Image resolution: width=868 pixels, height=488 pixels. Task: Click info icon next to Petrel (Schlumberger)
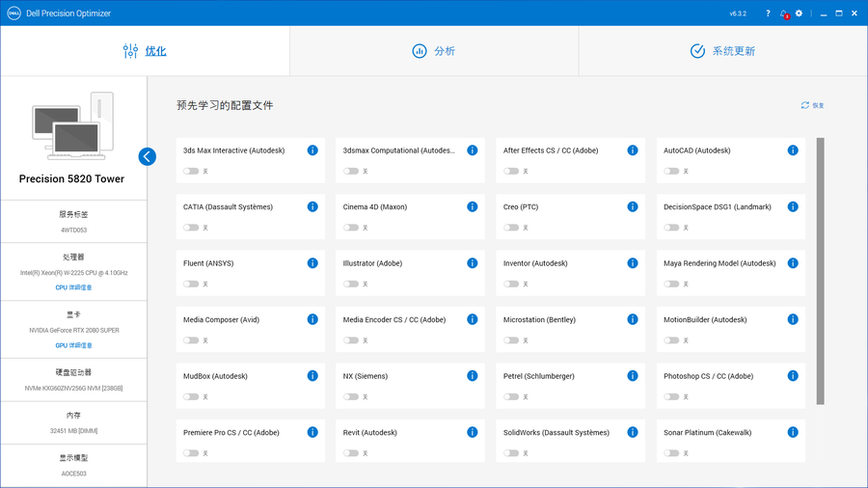633,376
